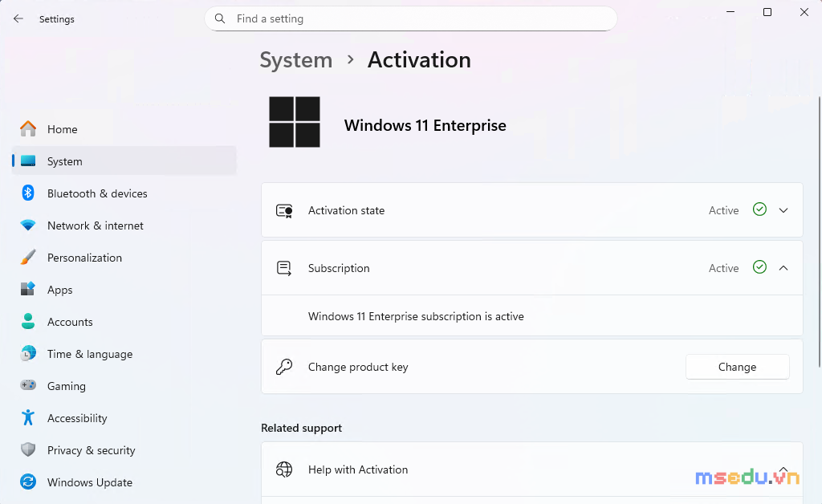
Task: Close the Settings window
Action: (x=804, y=11)
